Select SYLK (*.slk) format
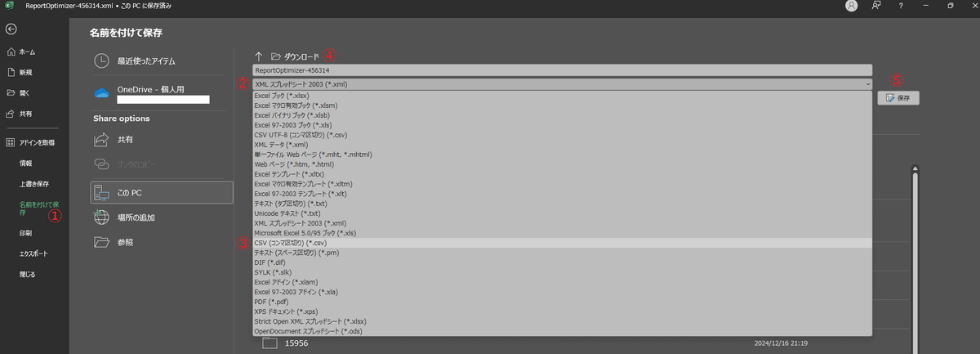 (561, 272)
